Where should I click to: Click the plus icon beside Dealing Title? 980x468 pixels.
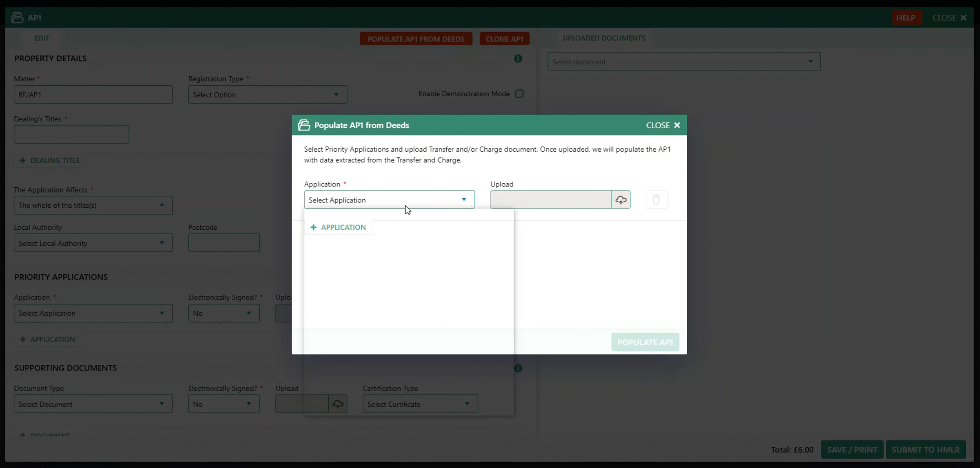pyautogui.click(x=22, y=160)
